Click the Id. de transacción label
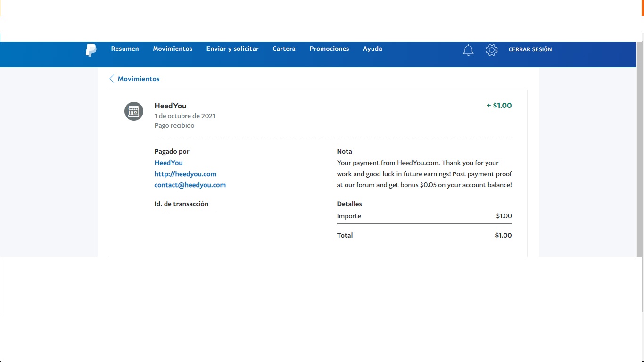 coord(181,204)
